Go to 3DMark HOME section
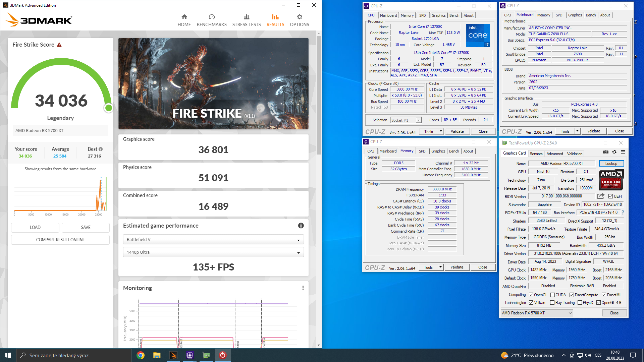Screen dimensions: 644x362 [x=184, y=20]
